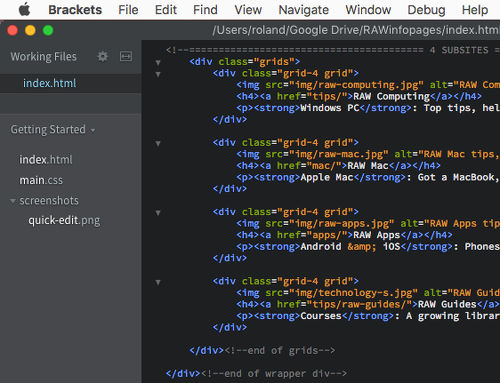Viewport: 500px width, 383px height.
Task: Open Working Files gear settings
Action: 102,56
